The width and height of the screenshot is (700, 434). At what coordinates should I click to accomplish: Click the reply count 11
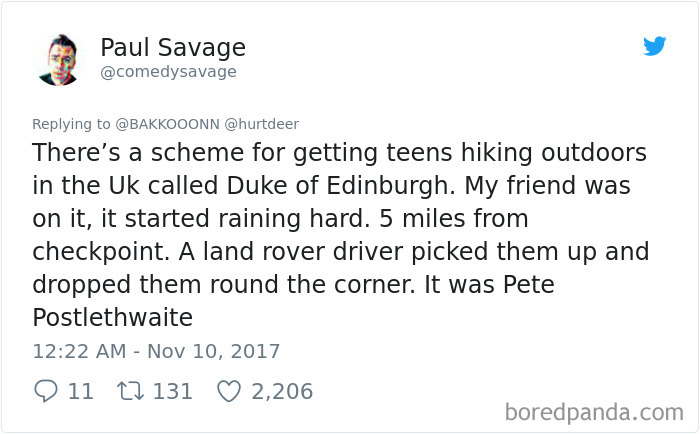pos(80,391)
